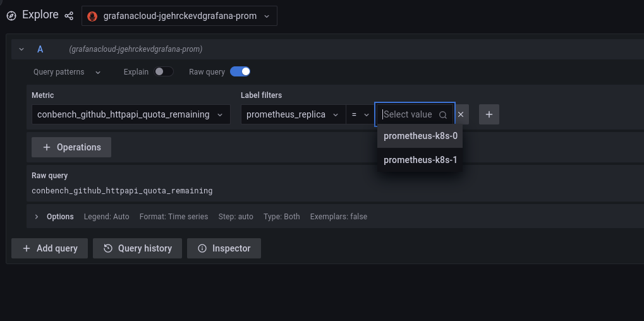Click the Add query button

click(50, 248)
